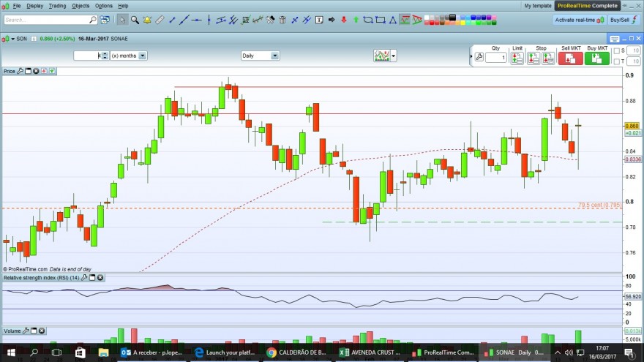The width and height of the screenshot is (644, 362).
Task: Click into the Search input field
Action: 47,20
